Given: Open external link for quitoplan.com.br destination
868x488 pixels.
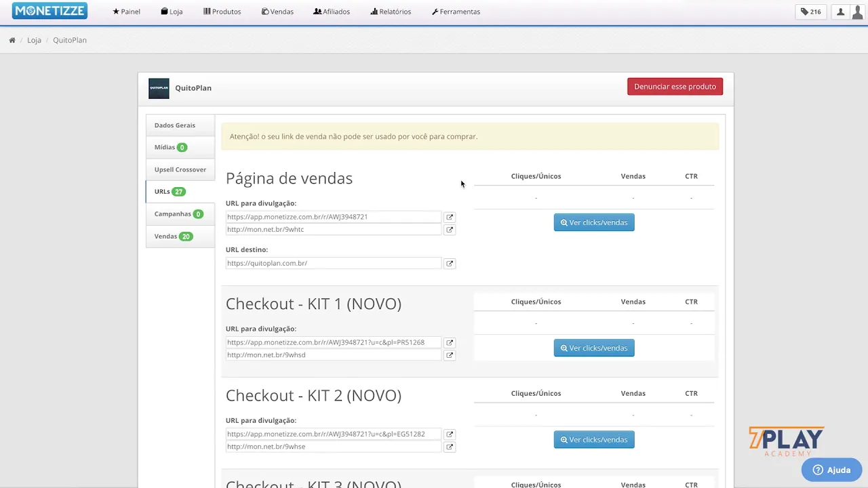Looking at the screenshot, I should [450, 264].
